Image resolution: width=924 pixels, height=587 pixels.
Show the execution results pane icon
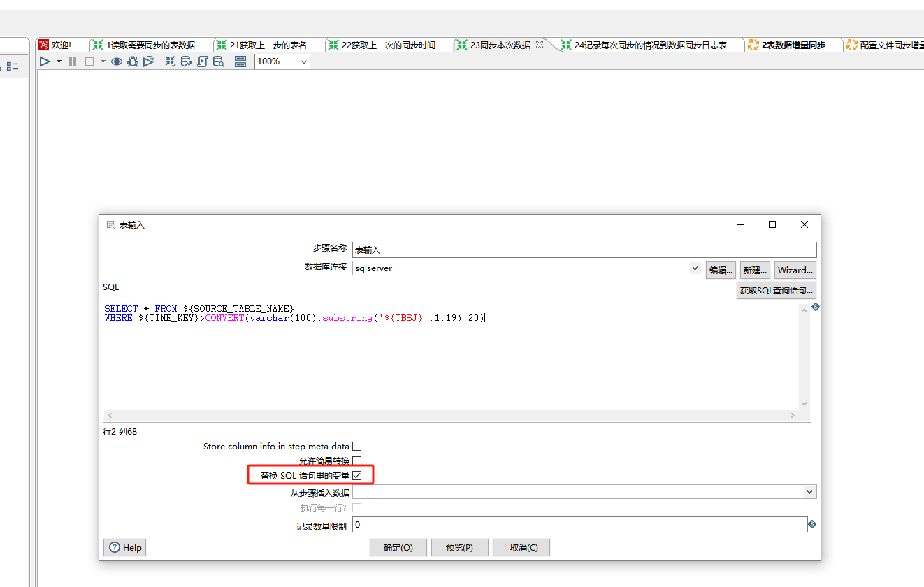(240, 61)
